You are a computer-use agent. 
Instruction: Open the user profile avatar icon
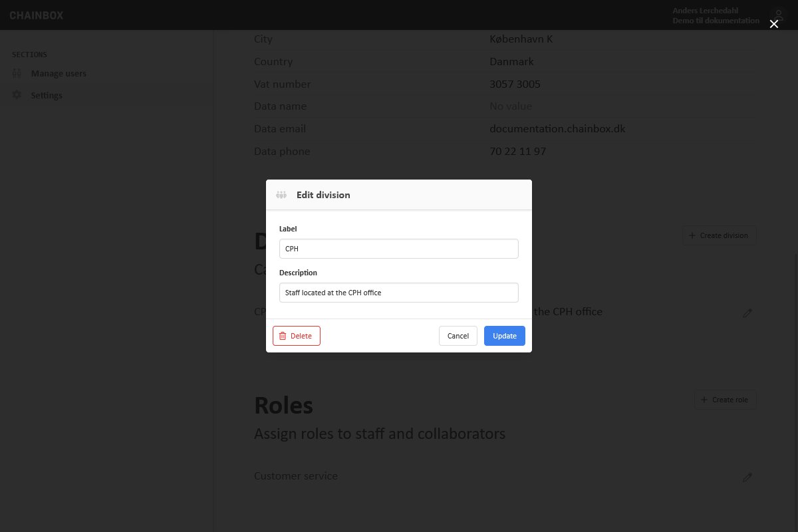pyautogui.click(x=777, y=15)
